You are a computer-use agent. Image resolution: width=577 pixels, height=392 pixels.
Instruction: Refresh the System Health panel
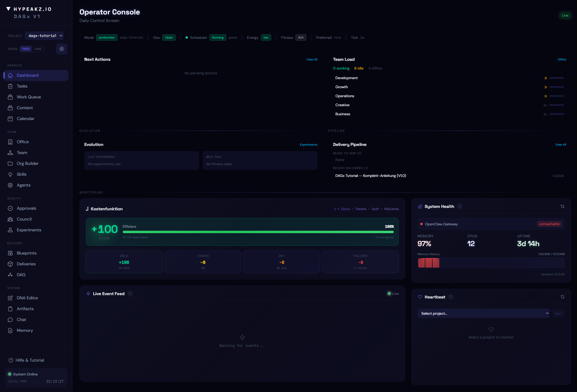tap(563, 206)
